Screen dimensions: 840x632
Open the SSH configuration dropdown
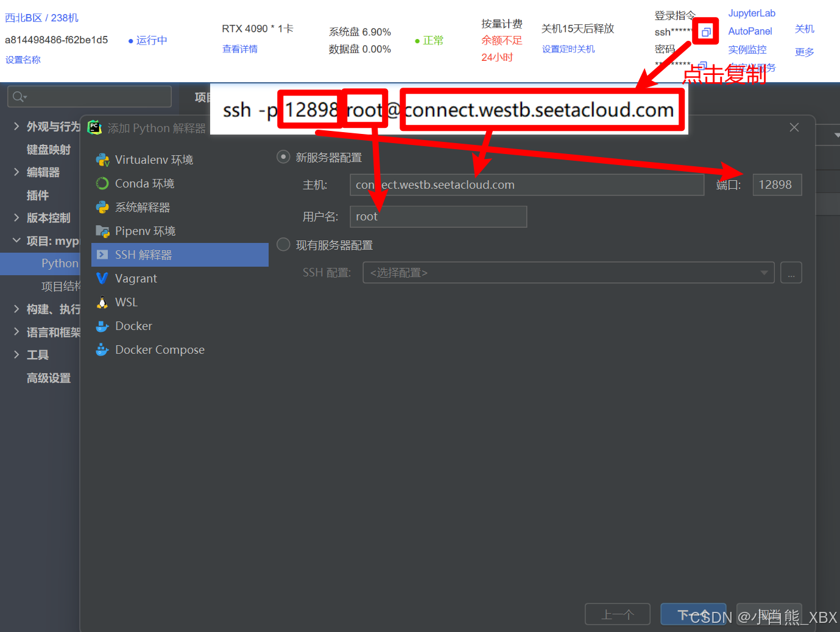[568, 273]
